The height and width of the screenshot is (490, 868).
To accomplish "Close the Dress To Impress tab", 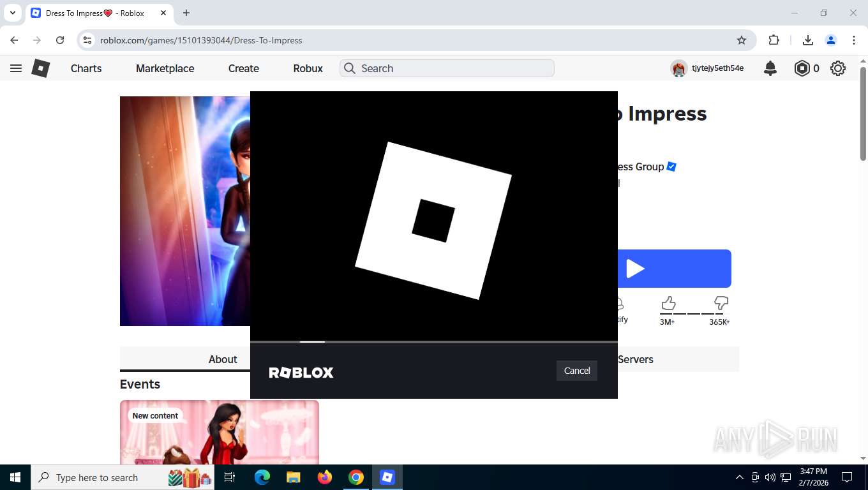I will (x=163, y=13).
